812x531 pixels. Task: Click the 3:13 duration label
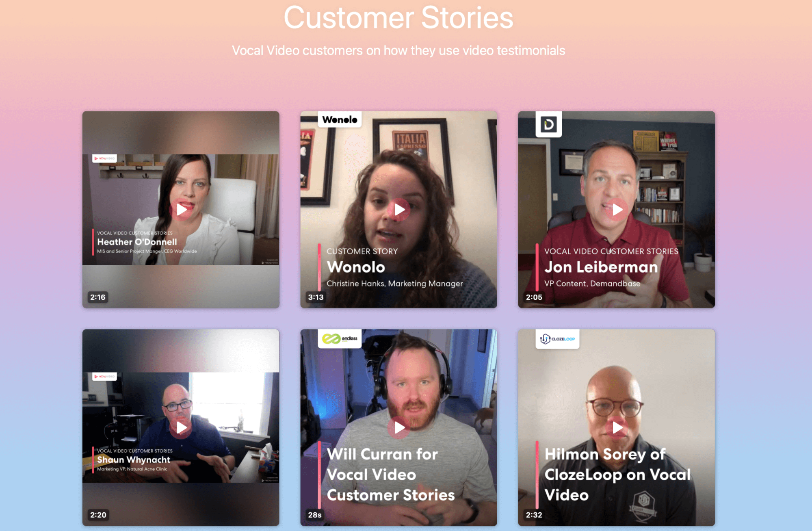pos(316,297)
